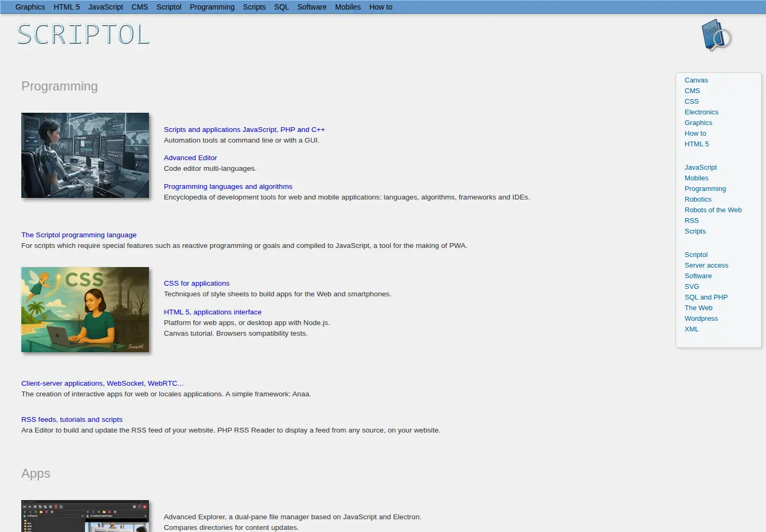This screenshot has height=532, width=766.
Task: Open SQL in the top menu bar
Action: [281, 7]
